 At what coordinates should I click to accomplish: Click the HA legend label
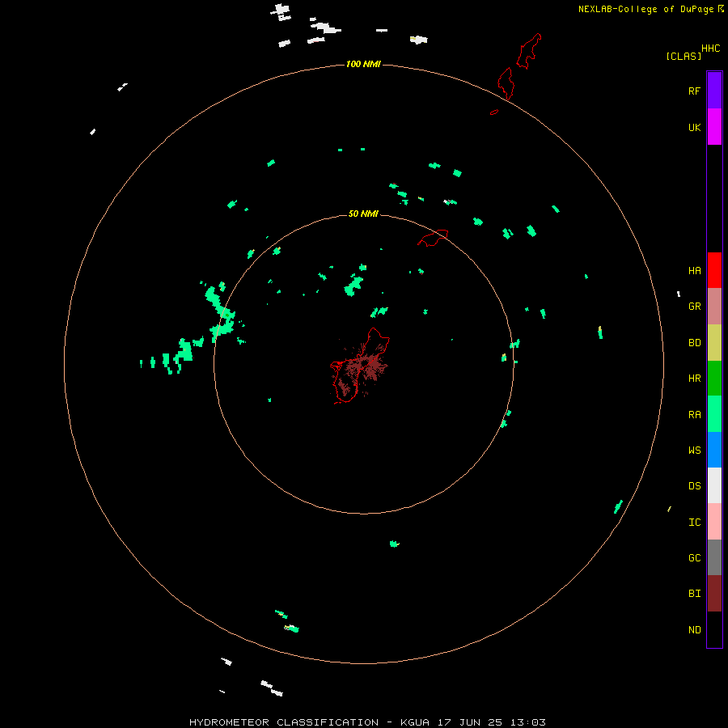(x=694, y=270)
